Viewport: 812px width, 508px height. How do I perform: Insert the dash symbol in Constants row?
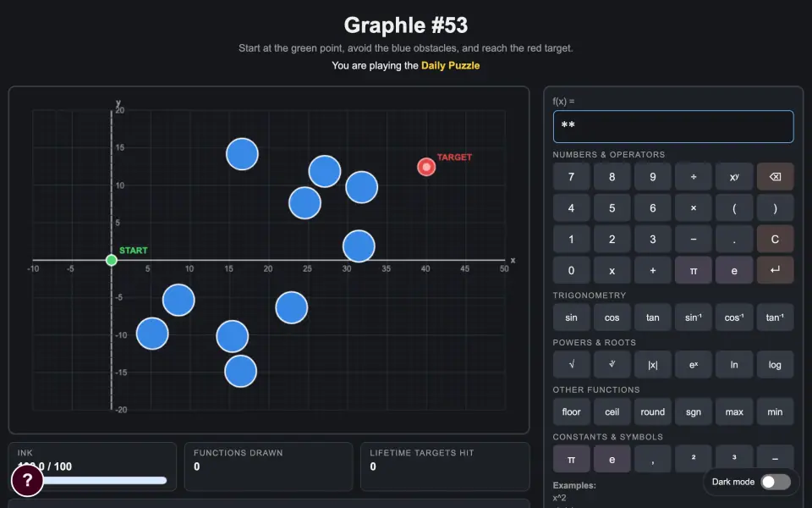point(775,459)
